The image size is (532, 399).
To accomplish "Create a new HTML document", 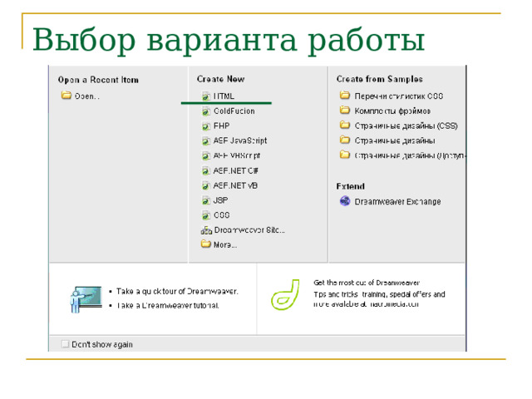I will 224,96.
